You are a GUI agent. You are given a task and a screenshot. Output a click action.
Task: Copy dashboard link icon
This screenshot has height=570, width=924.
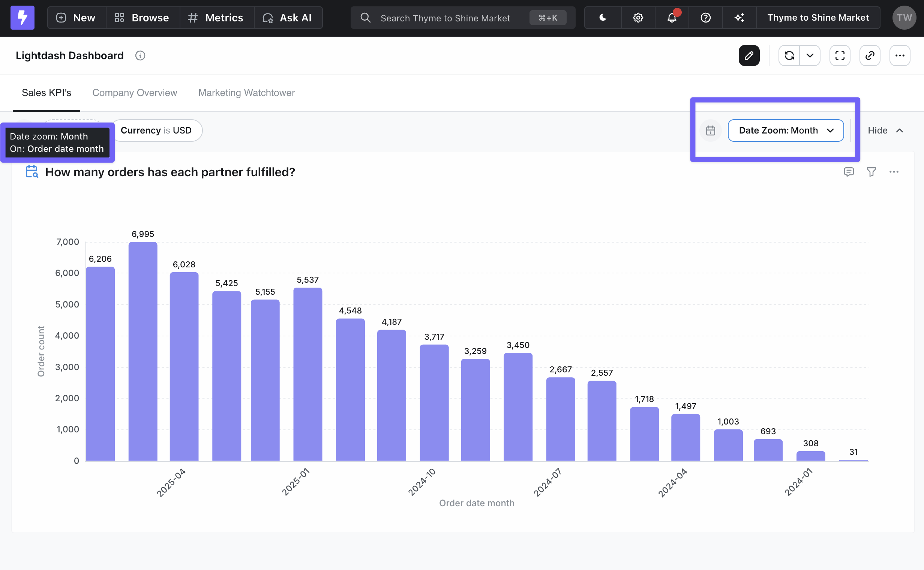tap(870, 56)
